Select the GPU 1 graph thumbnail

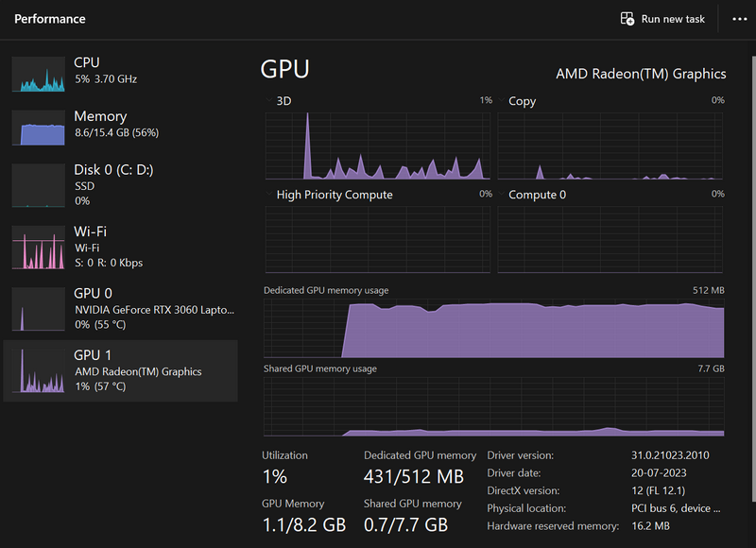[38, 370]
